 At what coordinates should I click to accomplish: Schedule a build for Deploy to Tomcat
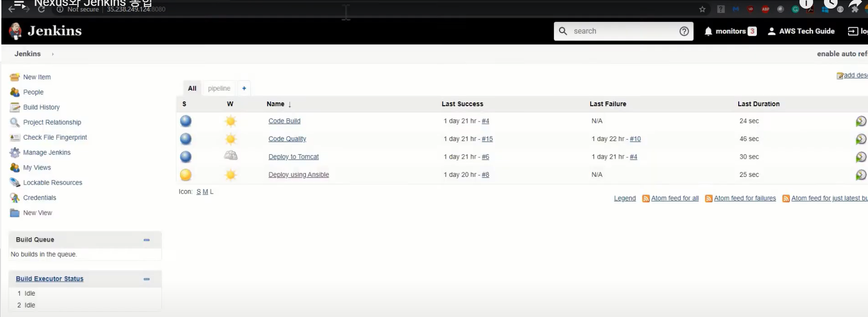coord(861,157)
